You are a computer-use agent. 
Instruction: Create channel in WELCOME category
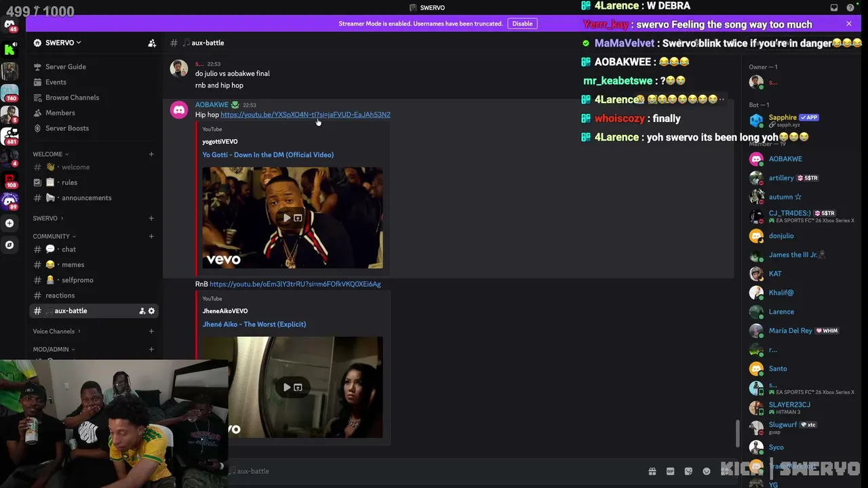click(x=151, y=154)
